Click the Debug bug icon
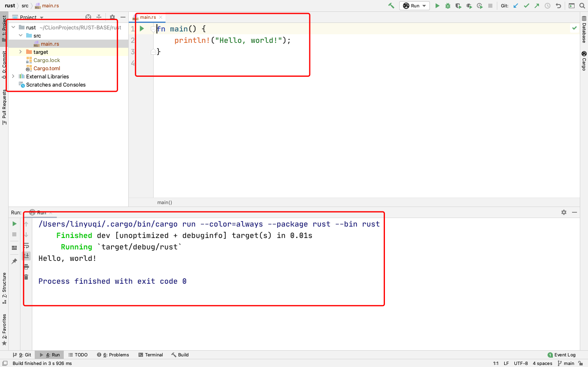This screenshot has height=367, width=588. (448, 6)
